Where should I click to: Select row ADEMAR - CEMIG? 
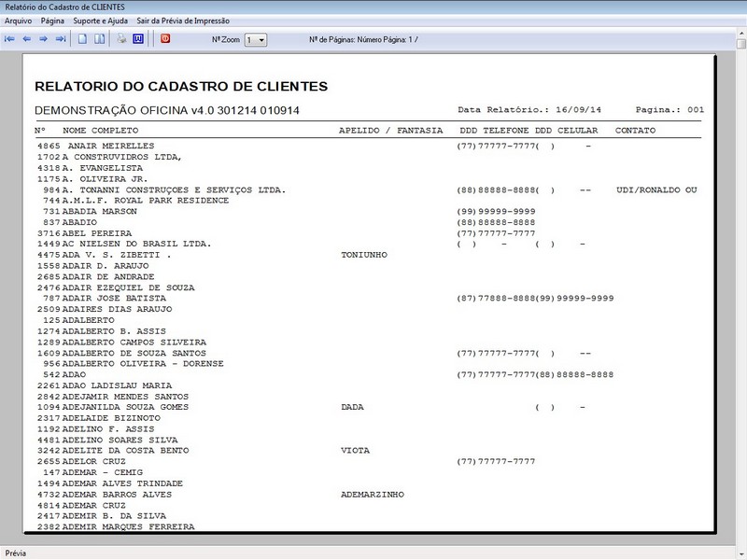point(367,472)
